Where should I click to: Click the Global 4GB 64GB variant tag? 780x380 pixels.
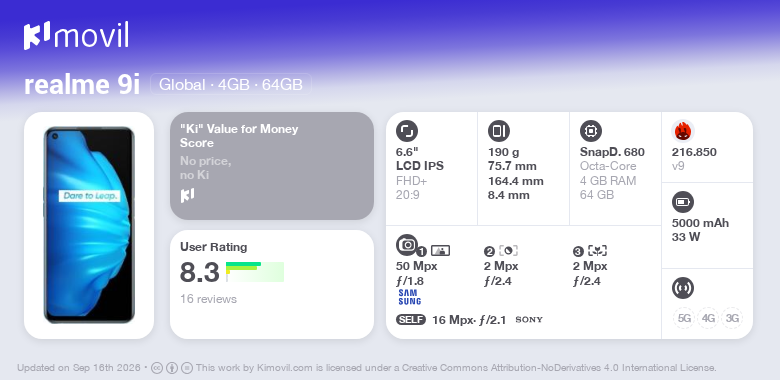(x=231, y=85)
